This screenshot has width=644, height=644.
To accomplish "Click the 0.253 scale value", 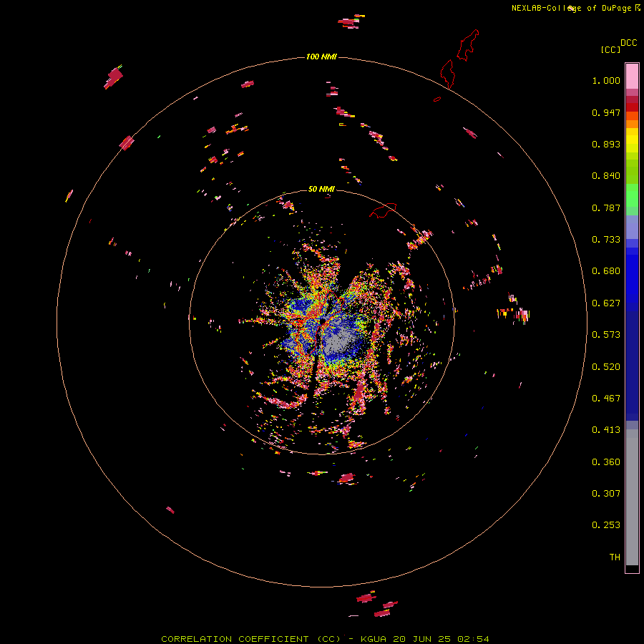I will (x=606, y=525).
